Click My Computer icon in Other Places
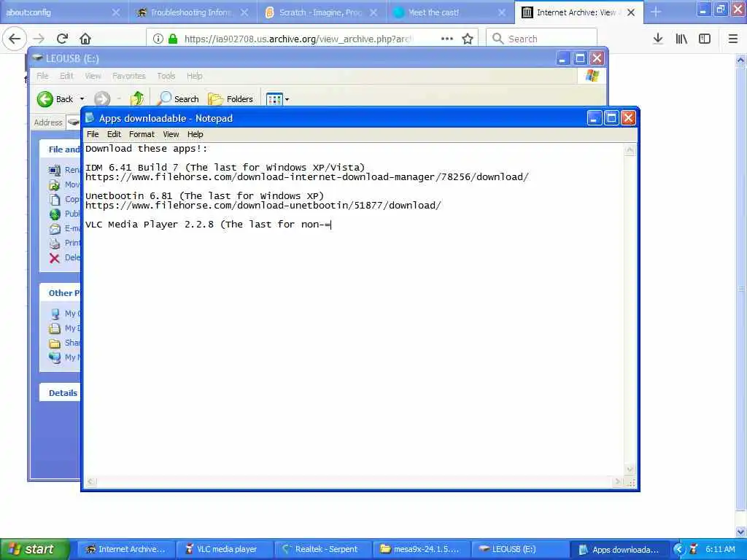This screenshot has width=747, height=560. [55, 314]
